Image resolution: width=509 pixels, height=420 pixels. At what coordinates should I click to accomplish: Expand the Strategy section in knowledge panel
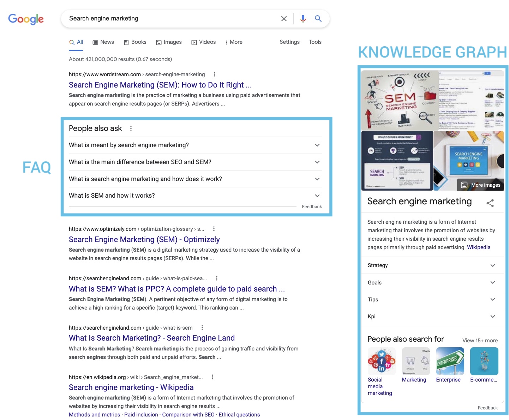432,265
